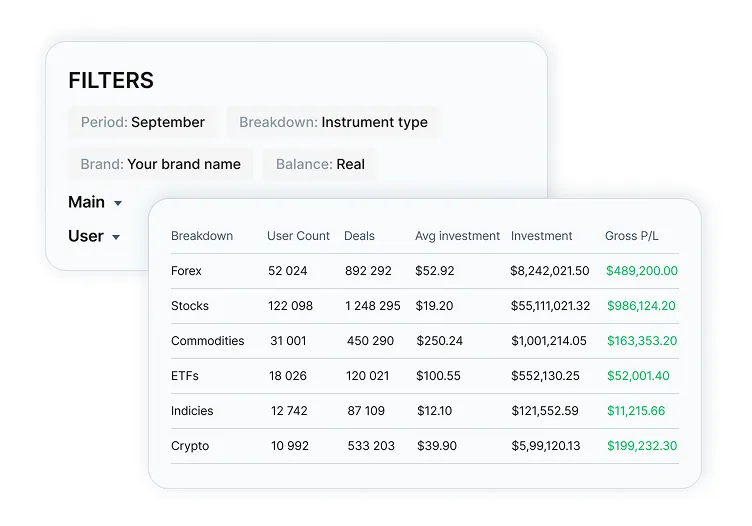Click ETFs deals value 120 021
Image resolution: width=752 pixels, height=526 pixels.
tap(367, 376)
